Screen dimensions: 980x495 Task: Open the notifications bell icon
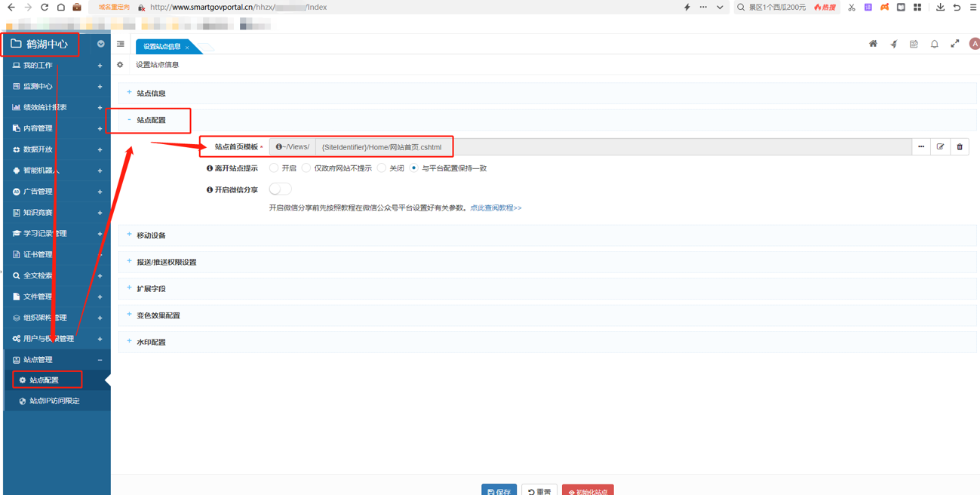click(x=934, y=44)
